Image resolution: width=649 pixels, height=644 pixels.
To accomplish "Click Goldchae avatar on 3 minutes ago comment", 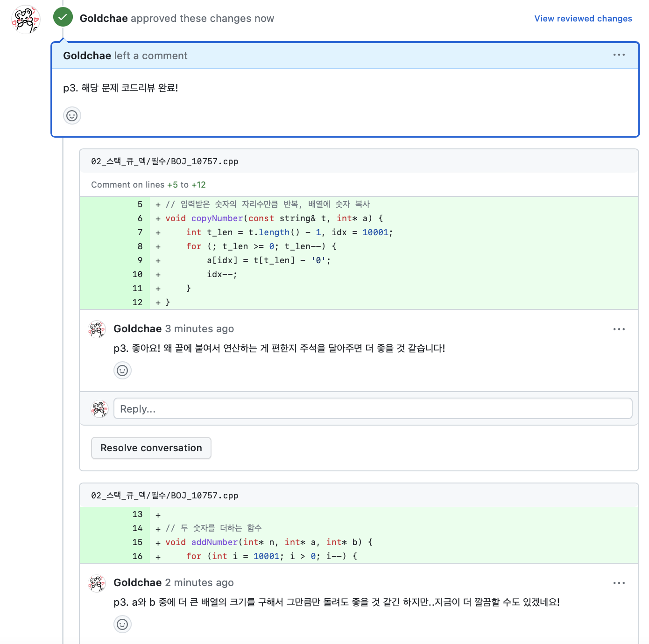I will [x=97, y=329].
